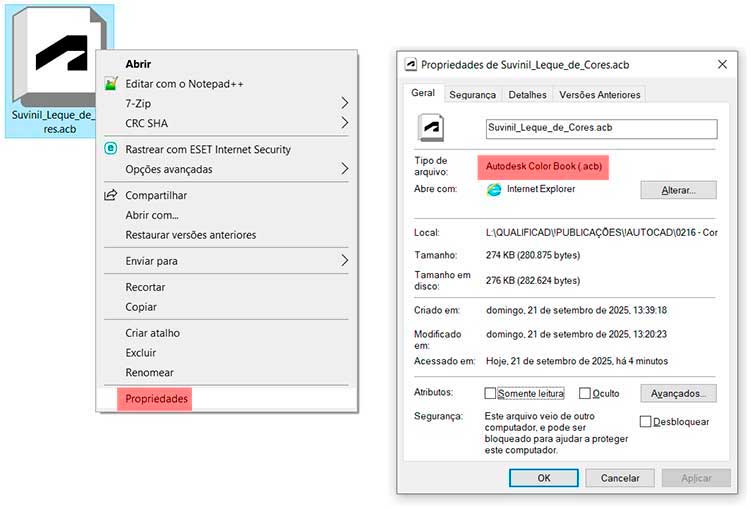Select Editar com o Notepad++
This screenshot has width=750, height=509.
tap(184, 84)
